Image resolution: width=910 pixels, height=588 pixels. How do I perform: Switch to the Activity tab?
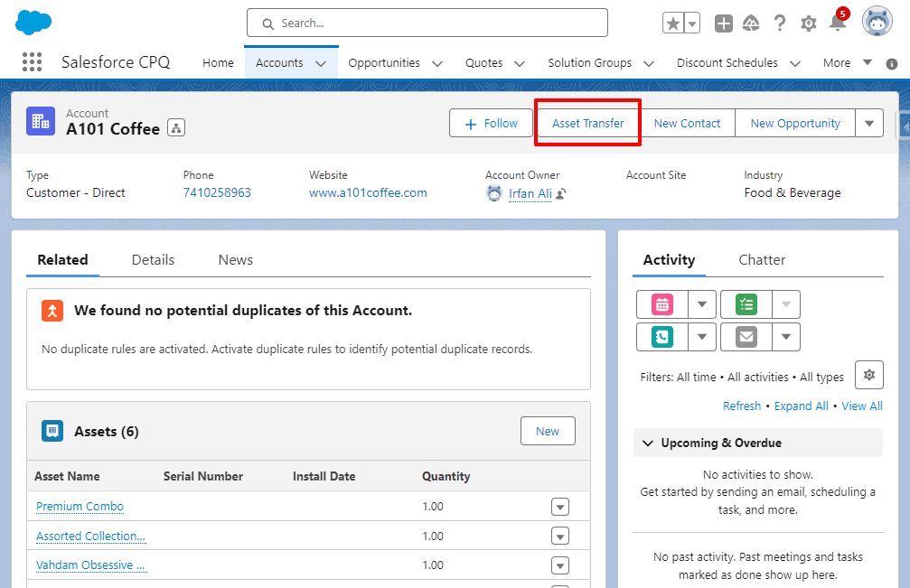(669, 260)
